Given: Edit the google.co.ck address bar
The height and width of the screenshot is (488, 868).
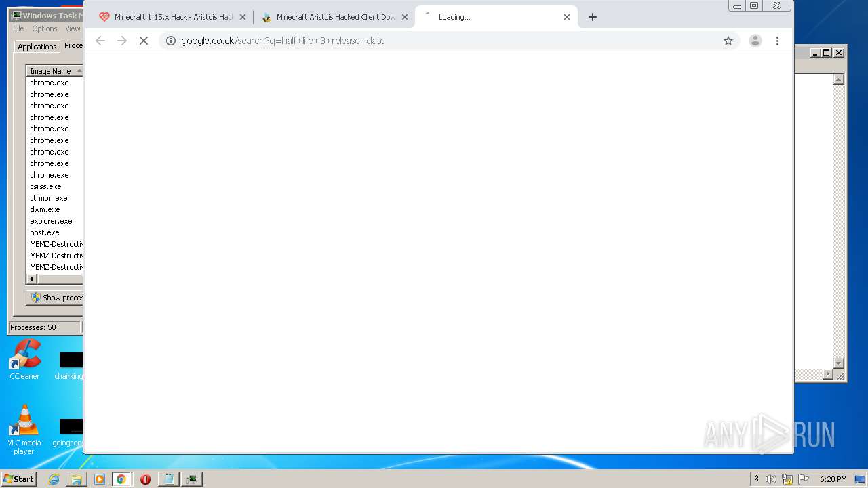Looking at the screenshot, I should (448, 41).
